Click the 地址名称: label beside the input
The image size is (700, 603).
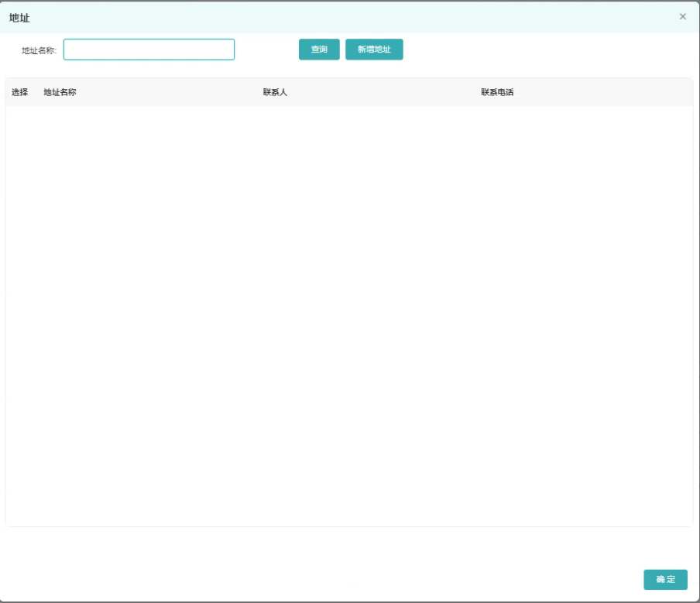pyautogui.click(x=39, y=50)
